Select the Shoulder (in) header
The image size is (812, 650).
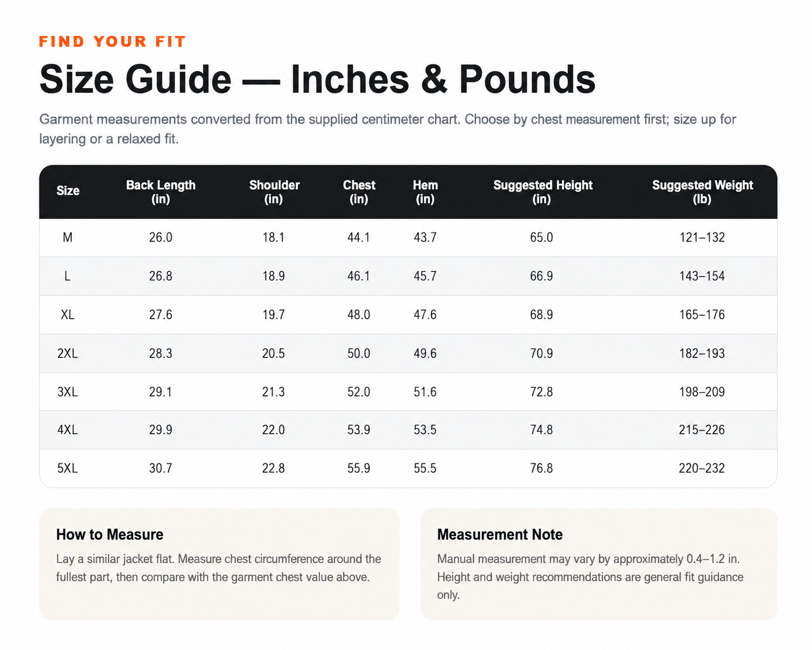274,192
